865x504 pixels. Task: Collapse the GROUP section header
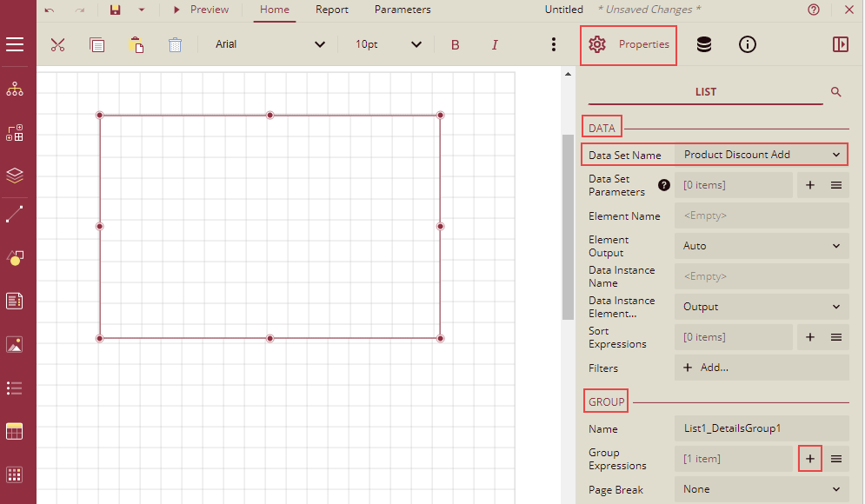tap(606, 402)
